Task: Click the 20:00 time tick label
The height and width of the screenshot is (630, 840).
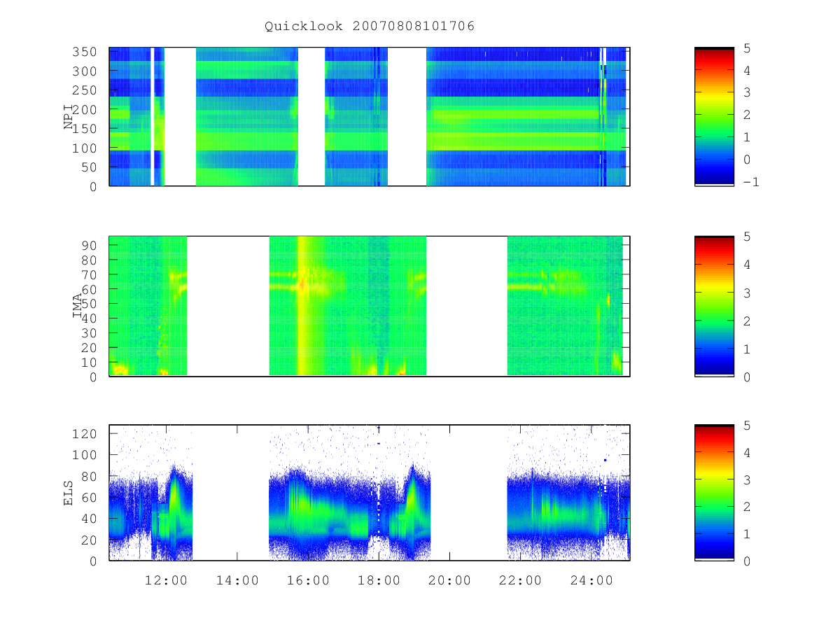Action: [449, 580]
